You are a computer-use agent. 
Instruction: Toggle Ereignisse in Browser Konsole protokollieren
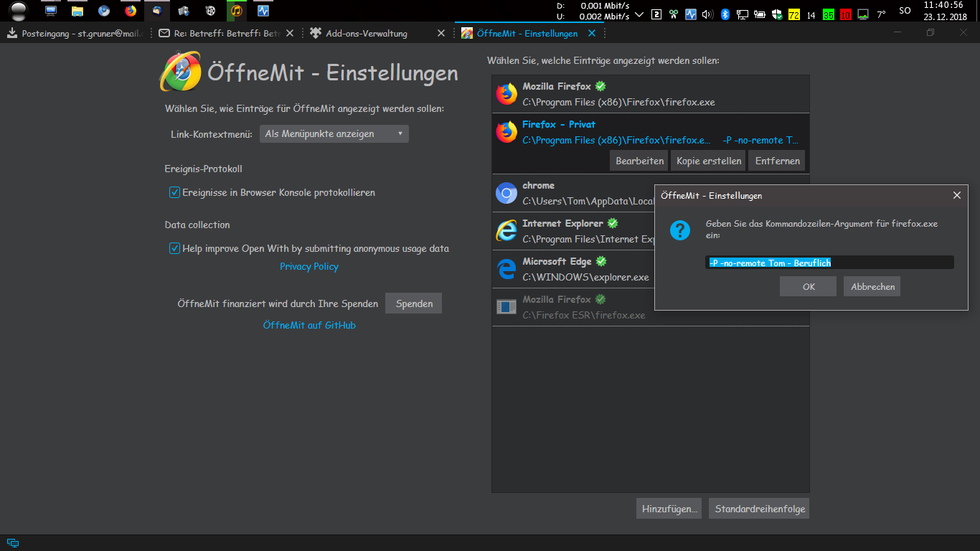point(174,192)
